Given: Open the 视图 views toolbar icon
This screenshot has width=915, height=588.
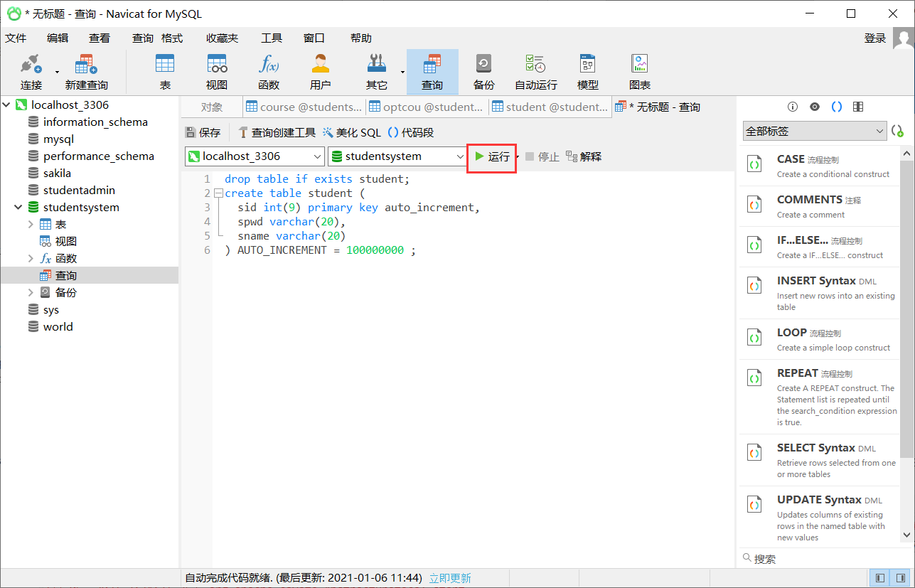Looking at the screenshot, I should (217, 73).
